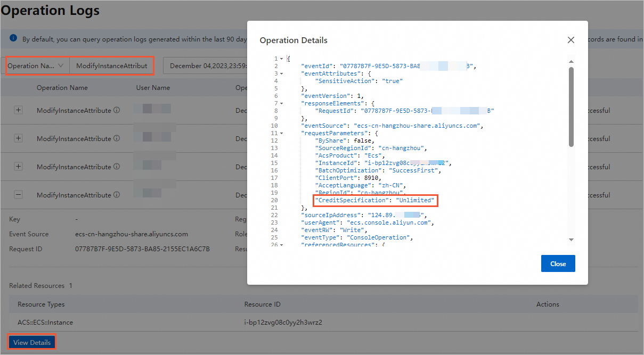
Task: Expand the first ModifyInstanceAttribute log row
Action: 18,110
